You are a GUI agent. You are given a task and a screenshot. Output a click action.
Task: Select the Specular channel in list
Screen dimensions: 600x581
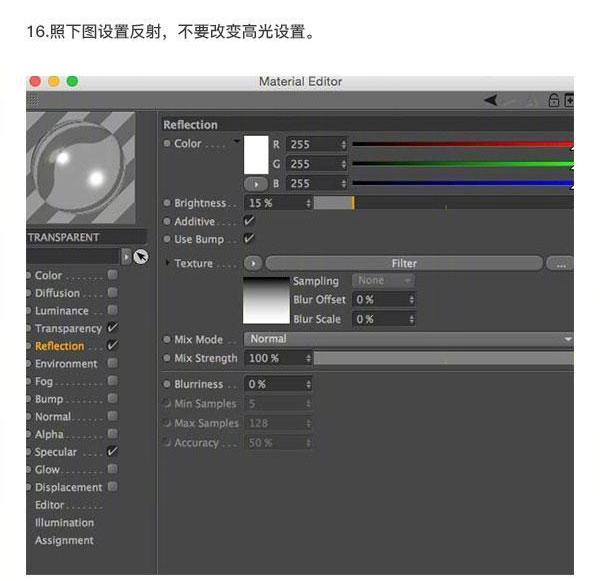56,452
